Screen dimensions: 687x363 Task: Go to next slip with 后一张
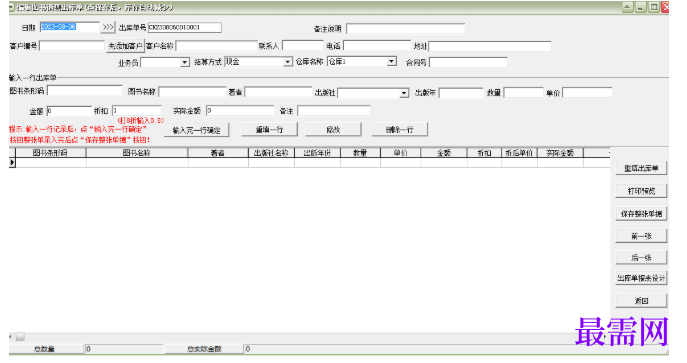[641, 257]
